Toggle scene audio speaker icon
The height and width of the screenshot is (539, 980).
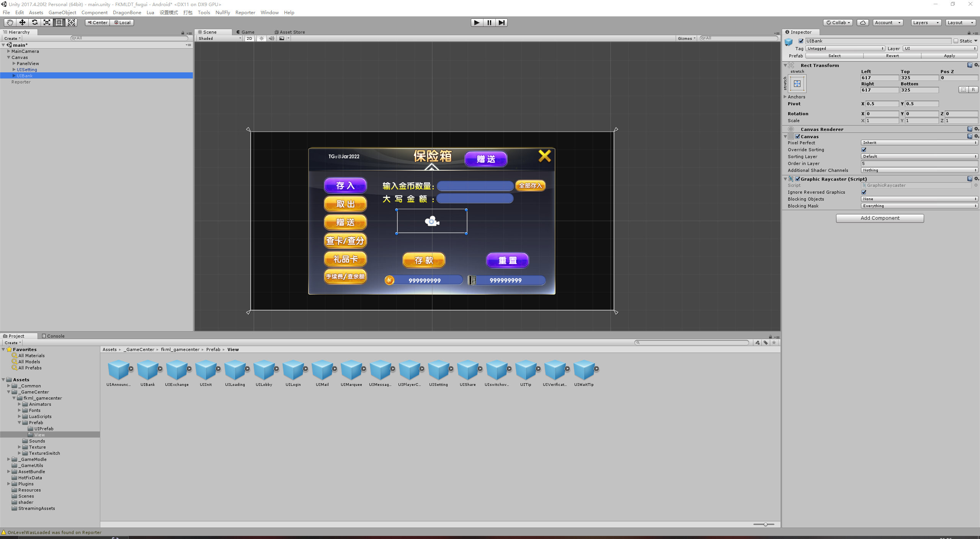click(271, 38)
